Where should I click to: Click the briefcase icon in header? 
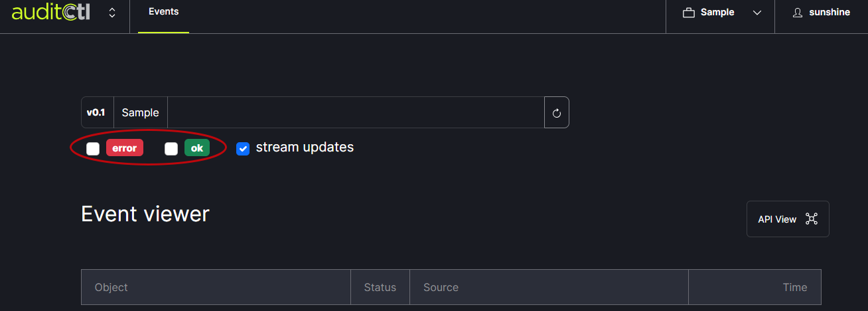point(689,13)
